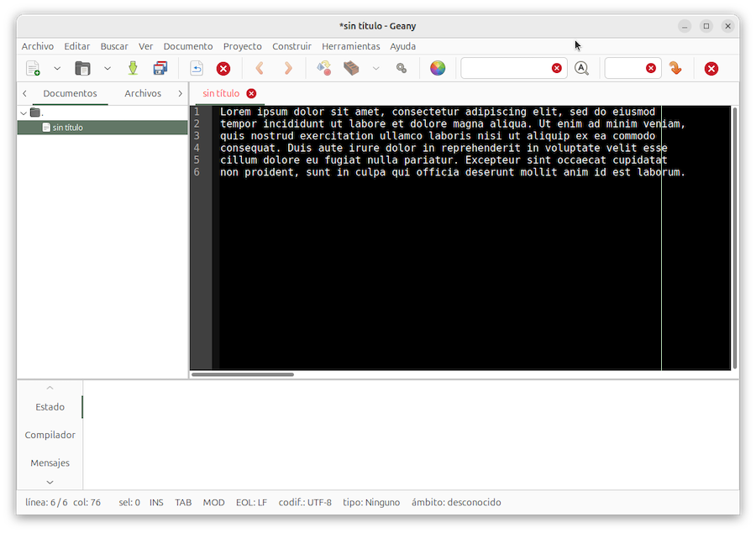Select the Compilador message tab
Viewport: 756px width, 533px height.
point(50,435)
